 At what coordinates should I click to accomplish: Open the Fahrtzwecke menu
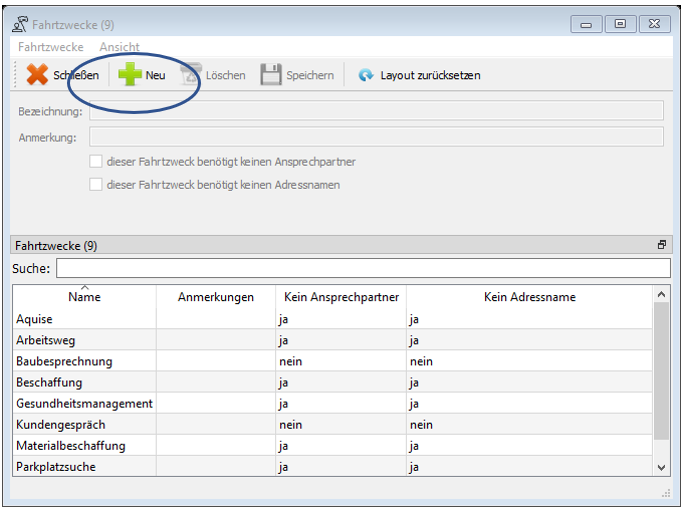pyautogui.click(x=51, y=47)
